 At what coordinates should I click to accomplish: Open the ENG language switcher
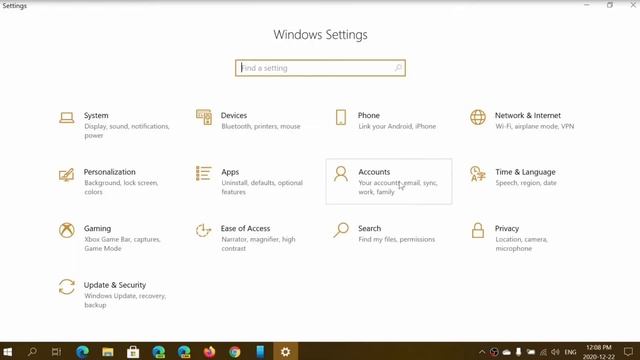(x=570, y=352)
